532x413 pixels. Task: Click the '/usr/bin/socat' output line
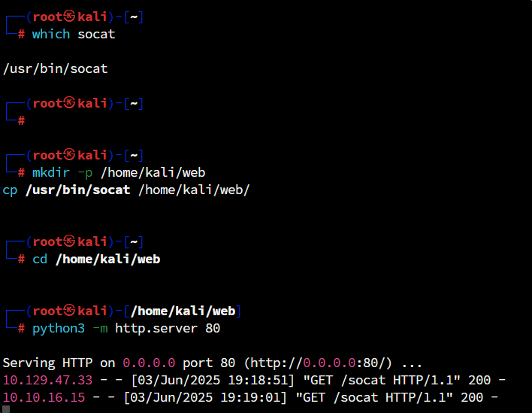56,68
